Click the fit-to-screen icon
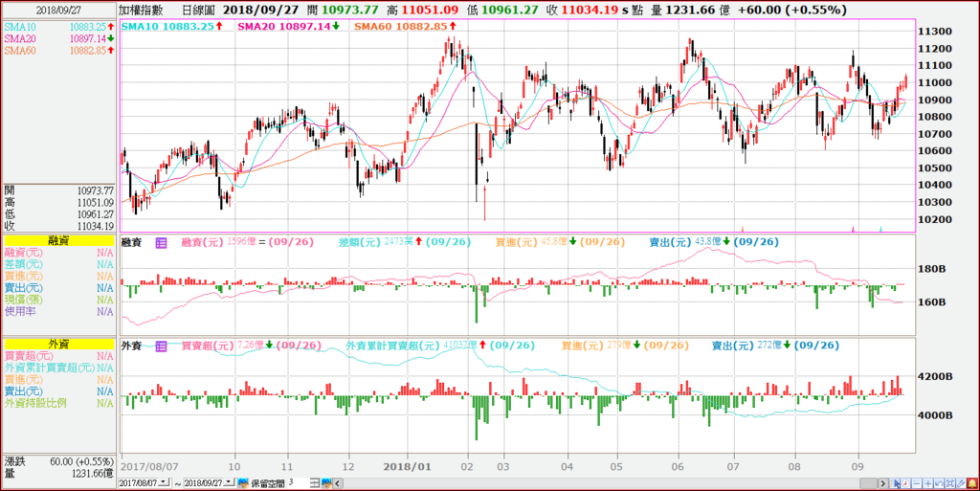 [x=950, y=483]
